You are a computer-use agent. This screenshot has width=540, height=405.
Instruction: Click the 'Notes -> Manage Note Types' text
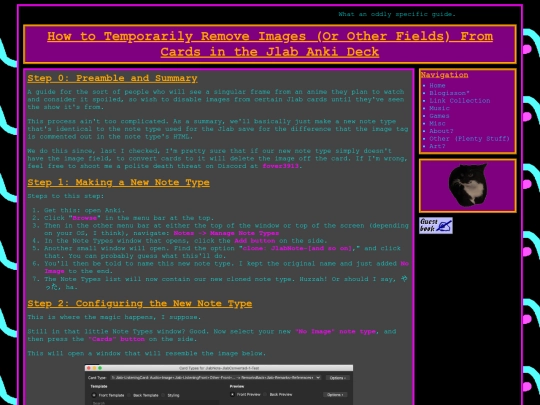(x=226, y=233)
